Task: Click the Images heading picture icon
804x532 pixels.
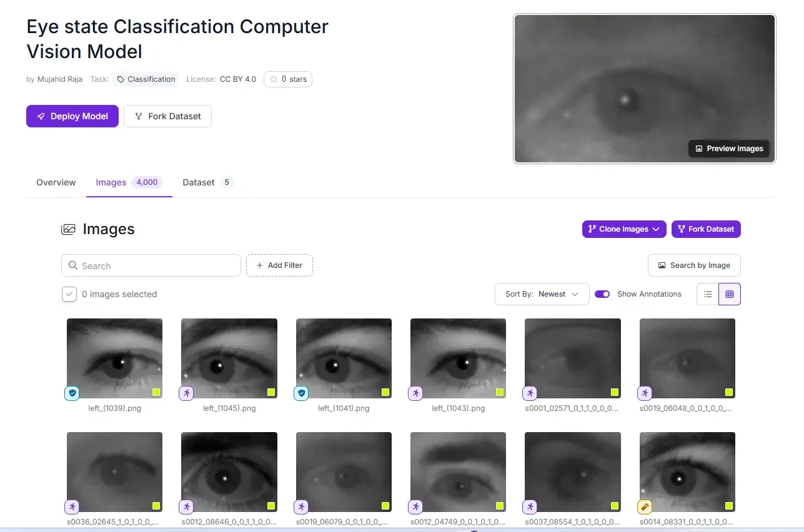Action: pyautogui.click(x=68, y=229)
